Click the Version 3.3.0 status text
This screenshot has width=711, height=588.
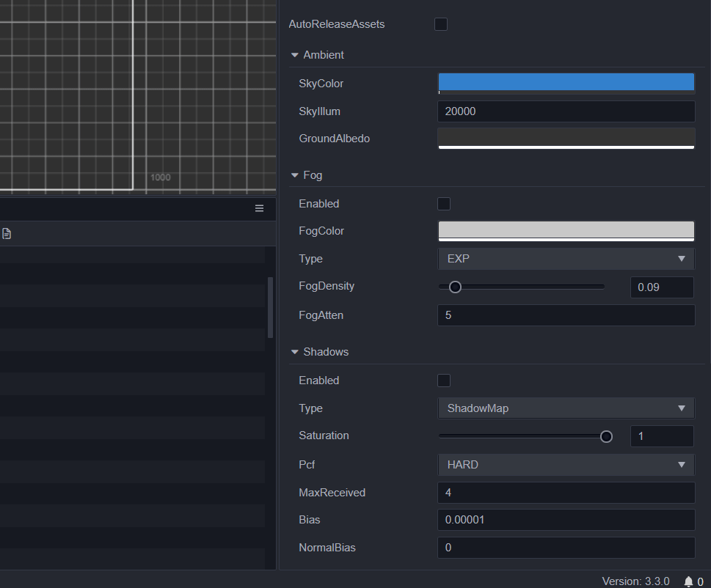(x=635, y=581)
